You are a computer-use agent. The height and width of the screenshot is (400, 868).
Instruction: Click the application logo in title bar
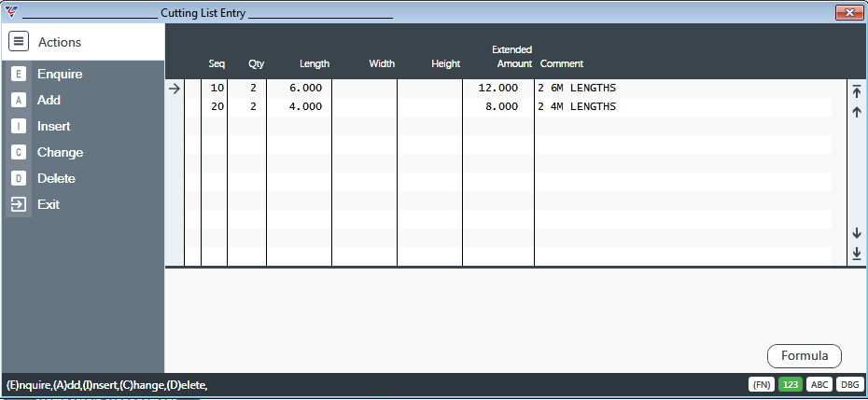(x=10, y=11)
